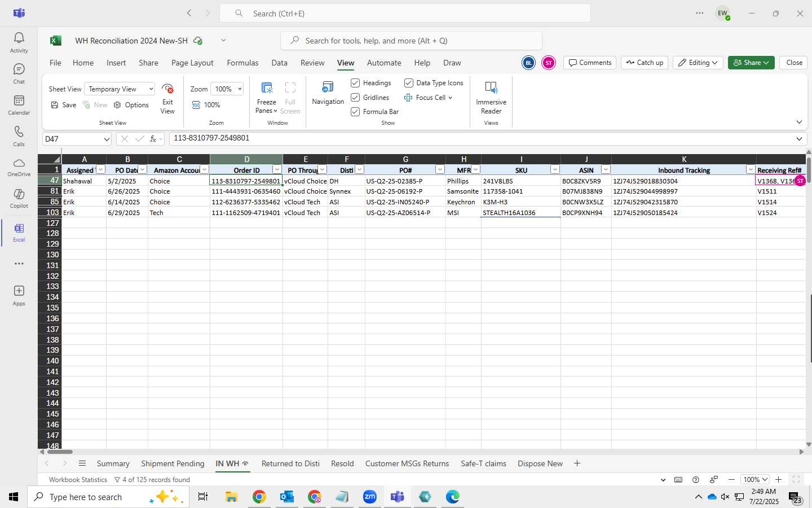The height and width of the screenshot is (508, 812).
Task: Collapse the ribbon chevron
Action: pos(799,122)
